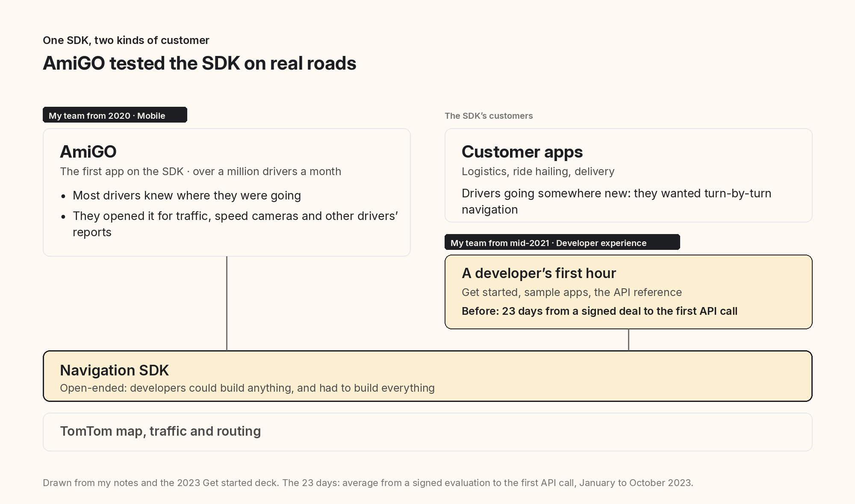This screenshot has height=504, width=855.
Task: Click the 'AmiGO tested the SDK on real roads' title
Action: tap(200, 63)
